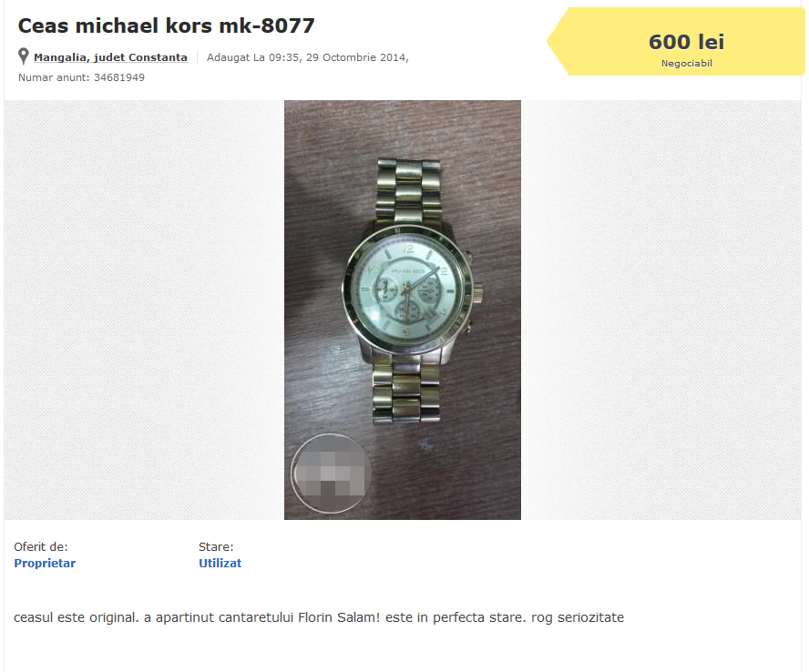Click the gray gallery area right of photo
Image resolution: width=809 pixels, height=672 pixels.
pyautogui.click(x=661, y=310)
